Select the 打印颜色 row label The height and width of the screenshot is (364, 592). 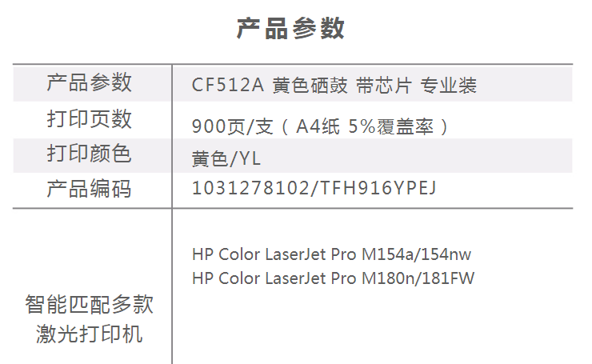point(89,154)
